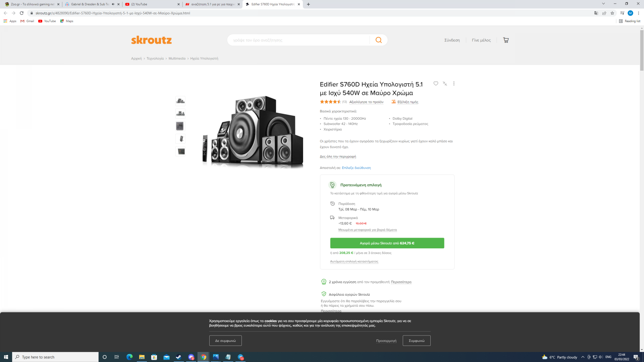644x362 pixels.
Task: Open Εξέλιξη τιμής price history link
Action: pos(408,102)
